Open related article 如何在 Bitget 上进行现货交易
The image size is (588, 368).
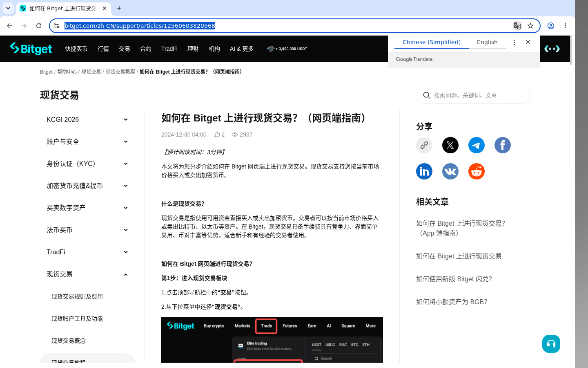point(459,256)
